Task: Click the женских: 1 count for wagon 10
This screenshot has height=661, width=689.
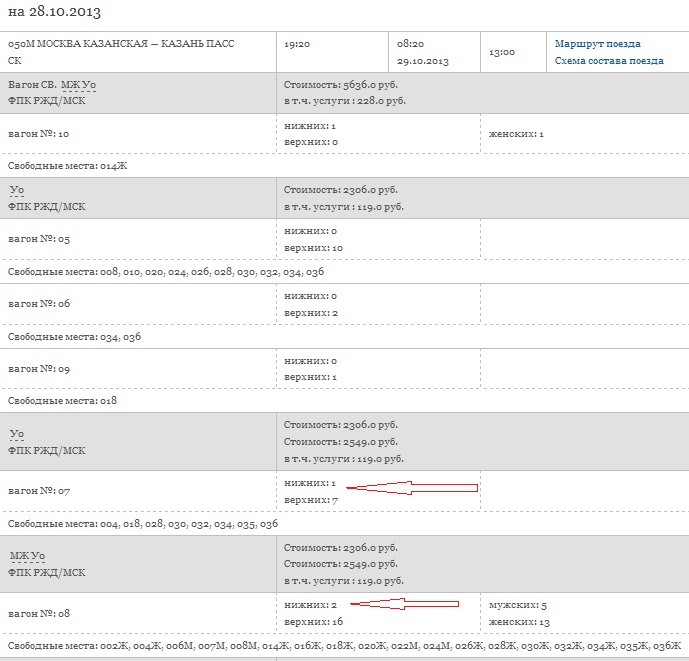Action: click(x=516, y=133)
